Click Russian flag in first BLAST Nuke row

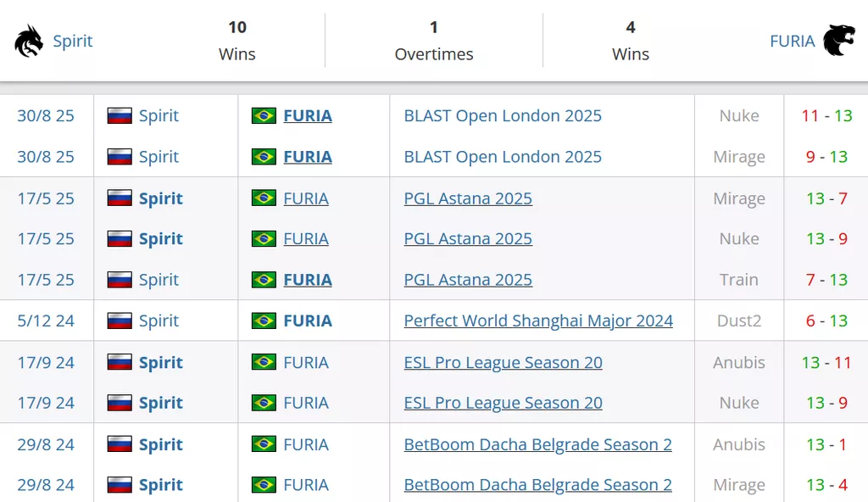point(120,116)
